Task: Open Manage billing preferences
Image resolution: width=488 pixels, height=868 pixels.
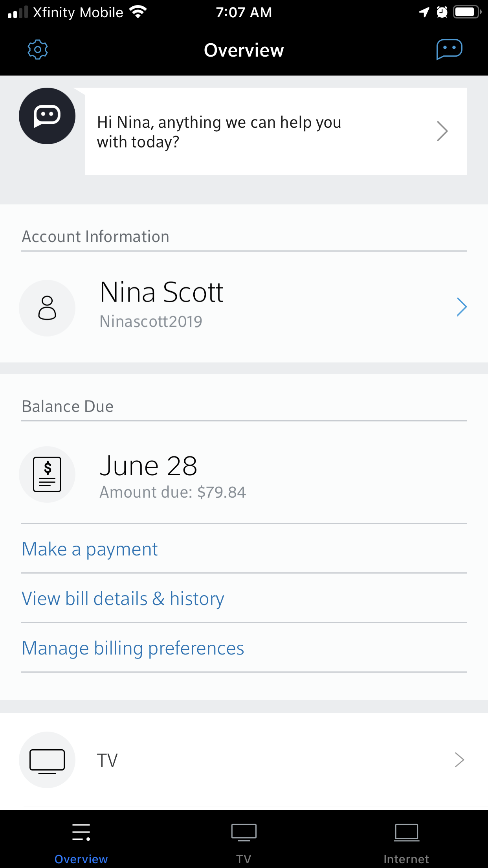Action: (x=133, y=648)
